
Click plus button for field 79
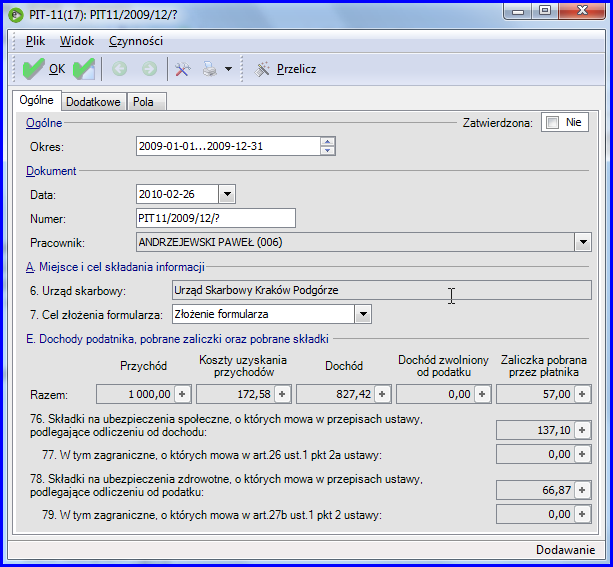point(582,514)
